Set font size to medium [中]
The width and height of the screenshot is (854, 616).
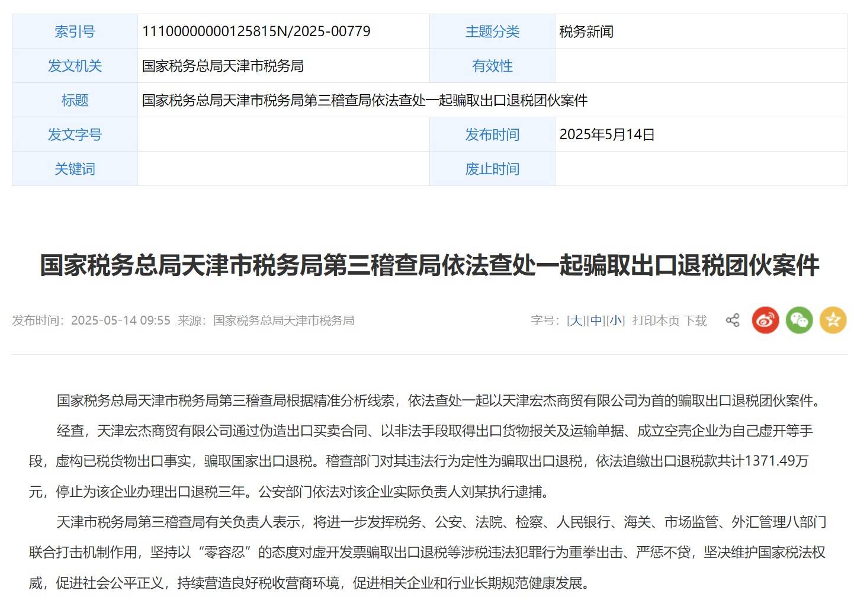pos(596,320)
